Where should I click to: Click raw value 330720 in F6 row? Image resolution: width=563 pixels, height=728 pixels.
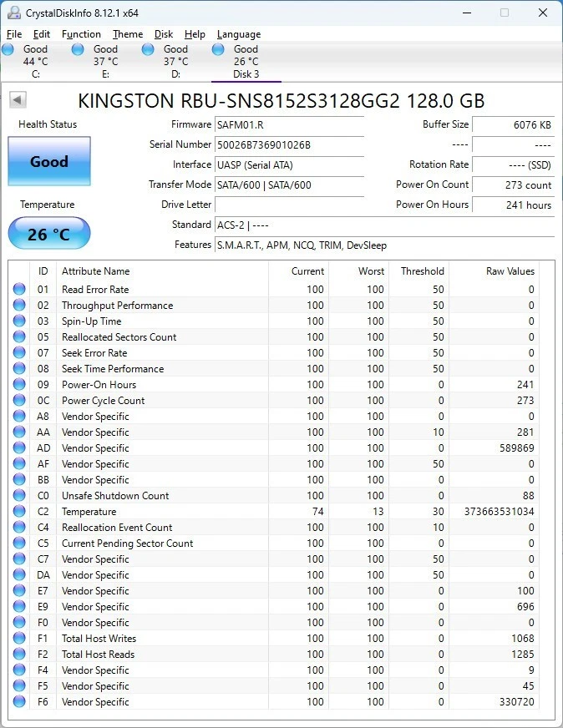[516, 701]
